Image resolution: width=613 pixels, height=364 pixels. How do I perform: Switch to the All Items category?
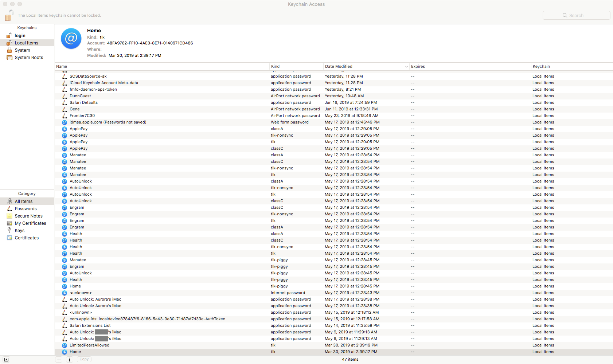pyautogui.click(x=23, y=201)
